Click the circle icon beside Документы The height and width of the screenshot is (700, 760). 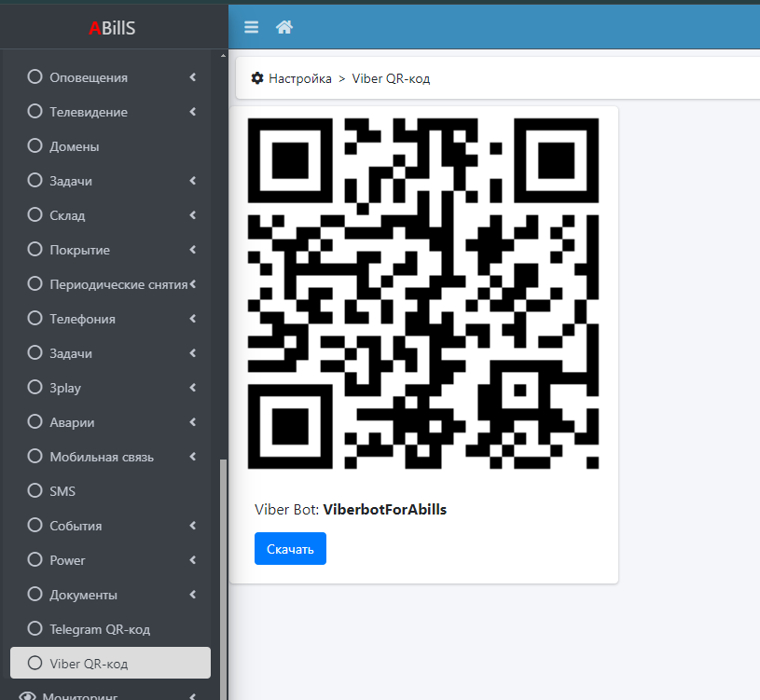point(35,594)
